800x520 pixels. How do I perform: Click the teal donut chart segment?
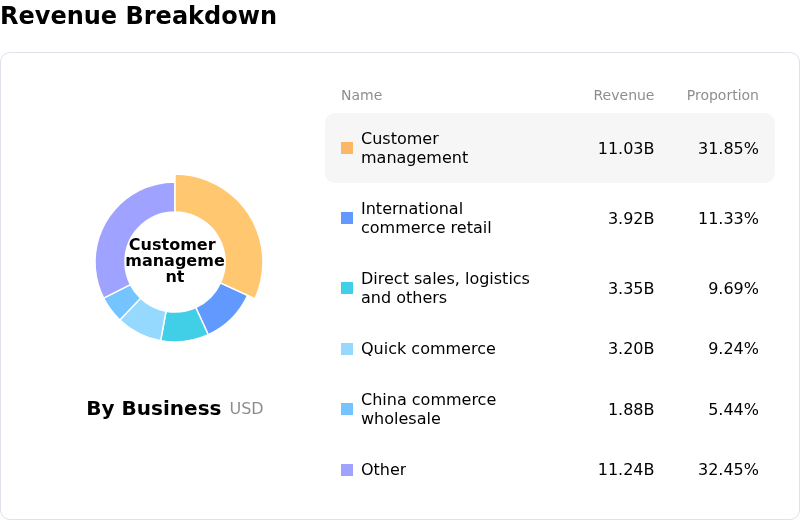coord(184,325)
